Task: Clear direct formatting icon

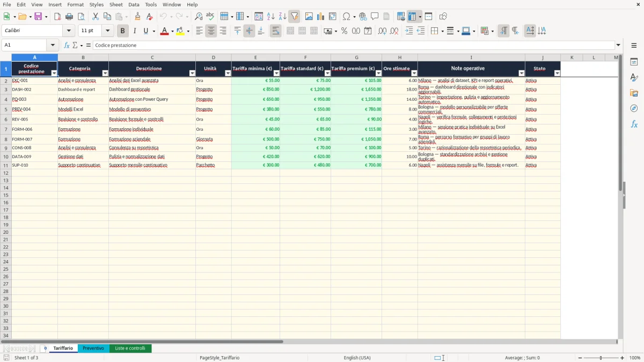Action: [x=150, y=17]
